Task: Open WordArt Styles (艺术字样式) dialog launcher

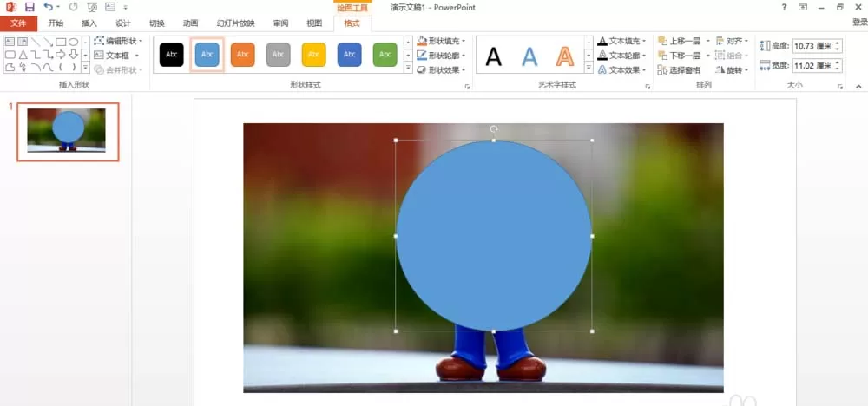Action: coord(648,87)
